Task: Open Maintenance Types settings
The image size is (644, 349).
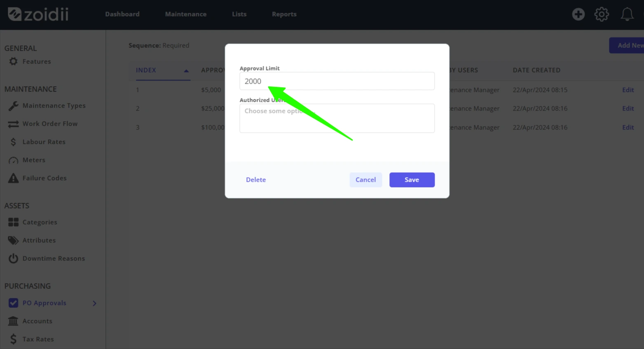Action: [54, 105]
